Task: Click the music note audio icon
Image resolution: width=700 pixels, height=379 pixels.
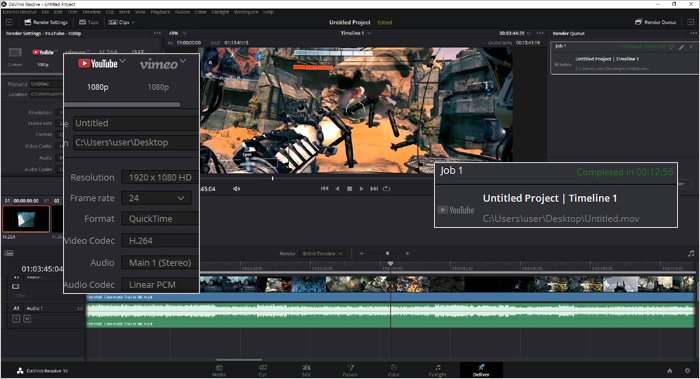Action: (x=691, y=253)
